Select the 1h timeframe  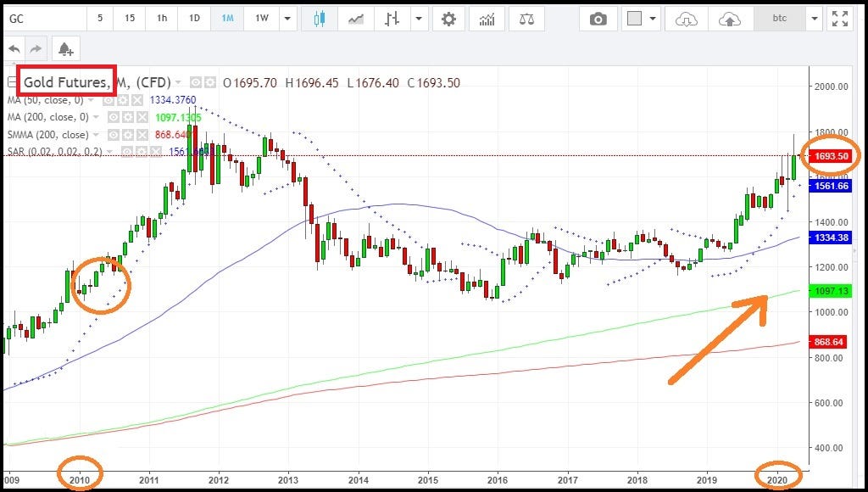pyautogui.click(x=162, y=19)
